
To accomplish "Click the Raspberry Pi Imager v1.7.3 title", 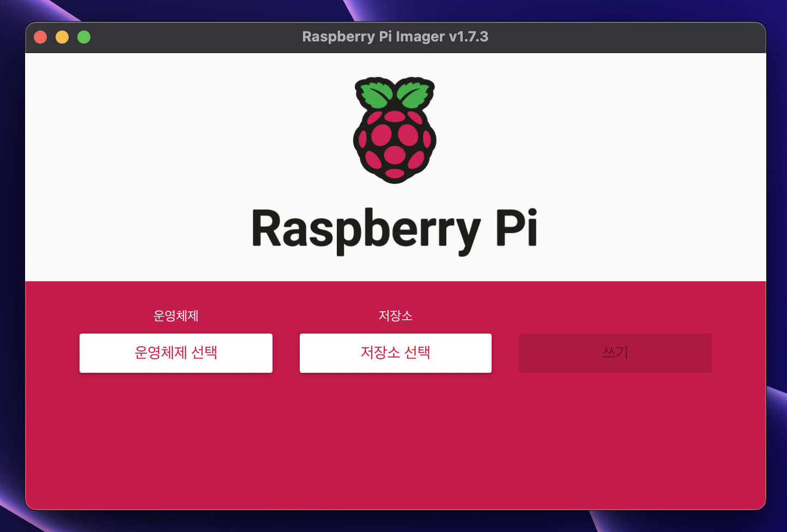I will coord(395,37).
